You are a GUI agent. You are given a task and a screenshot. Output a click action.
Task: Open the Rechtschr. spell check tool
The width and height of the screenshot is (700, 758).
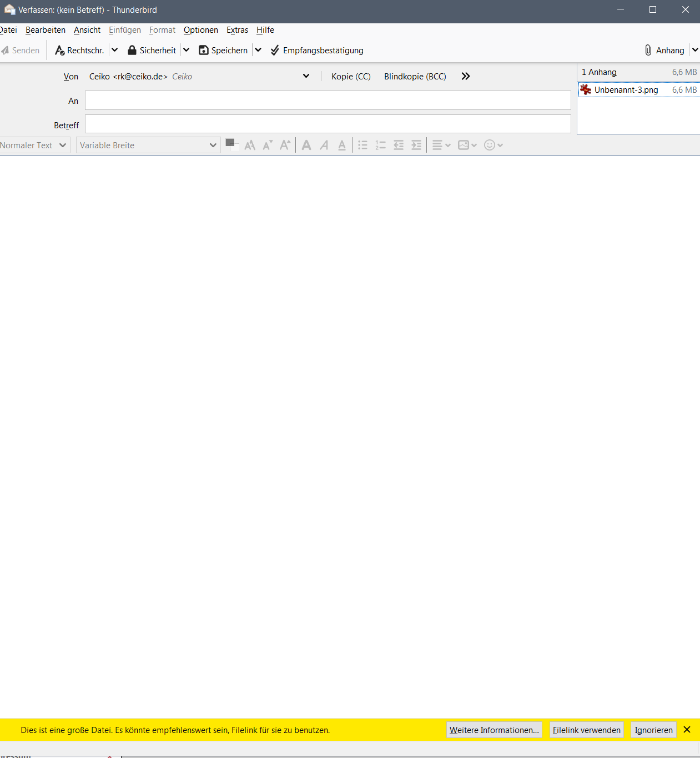(x=79, y=51)
